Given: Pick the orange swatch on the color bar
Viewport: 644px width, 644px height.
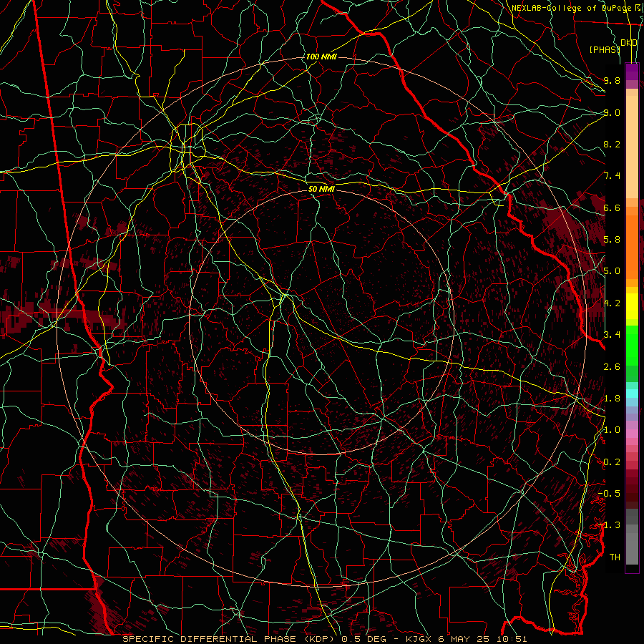Looking at the screenshot, I should click(x=632, y=247).
